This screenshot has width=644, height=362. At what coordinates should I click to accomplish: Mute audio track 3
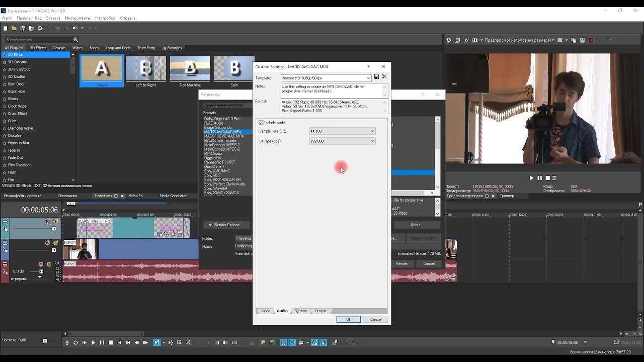click(x=41, y=264)
